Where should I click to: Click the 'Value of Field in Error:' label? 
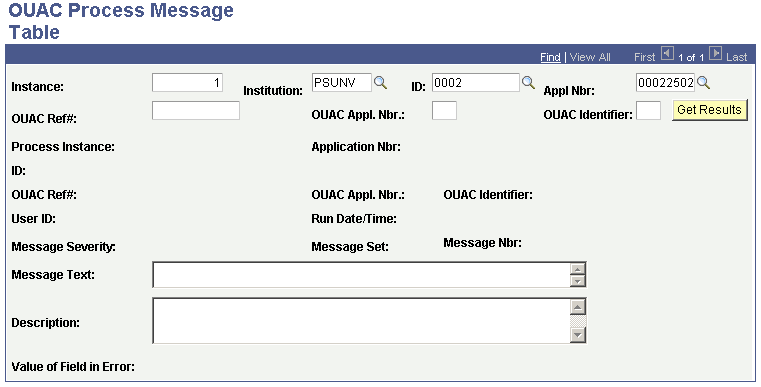[73, 367]
